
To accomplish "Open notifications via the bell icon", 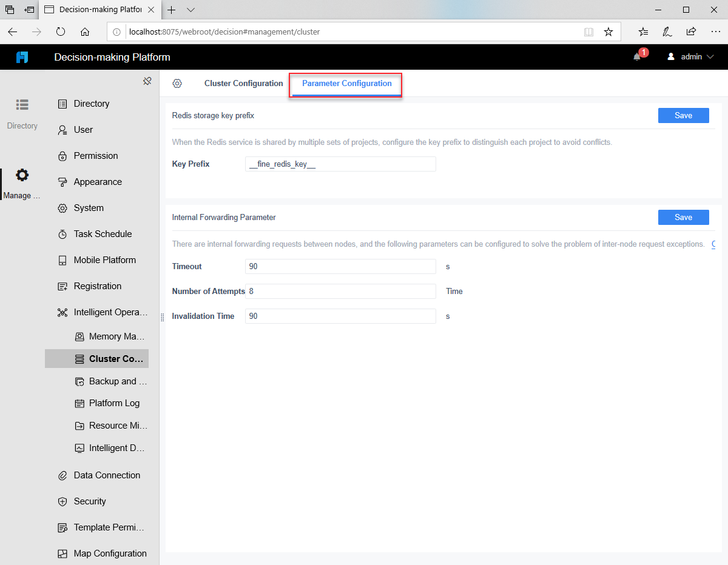I will pyautogui.click(x=636, y=56).
